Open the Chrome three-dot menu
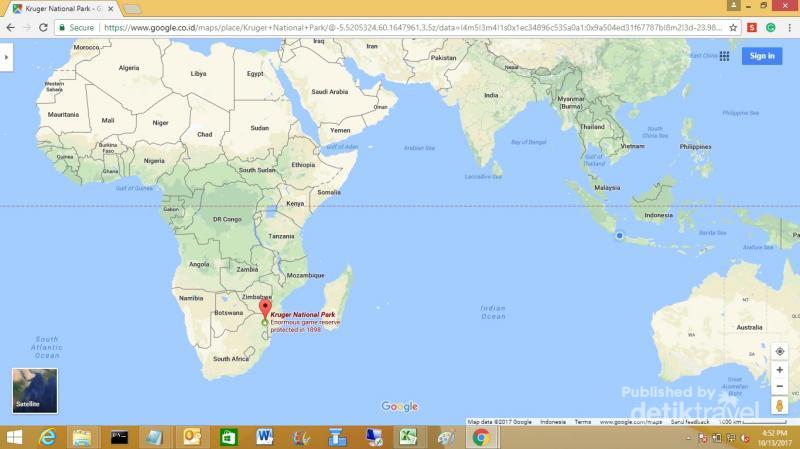 click(790, 28)
